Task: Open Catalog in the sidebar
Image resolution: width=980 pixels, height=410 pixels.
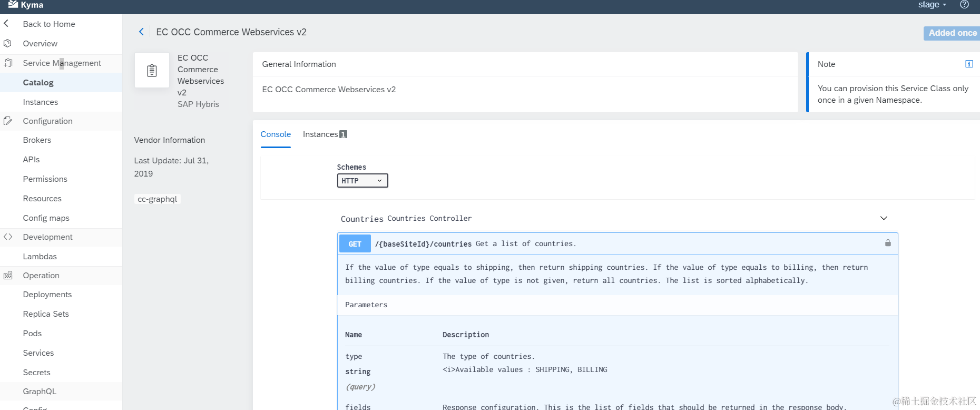Action: click(x=38, y=82)
